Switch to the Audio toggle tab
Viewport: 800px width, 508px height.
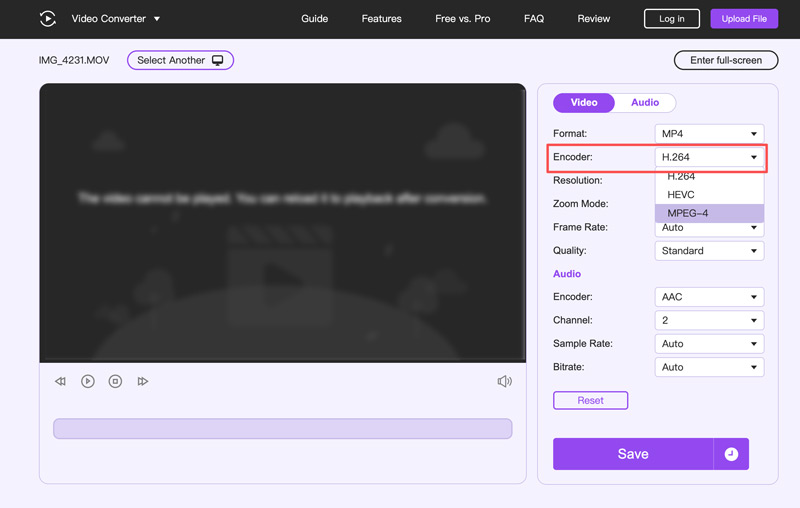tap(645, 102)
